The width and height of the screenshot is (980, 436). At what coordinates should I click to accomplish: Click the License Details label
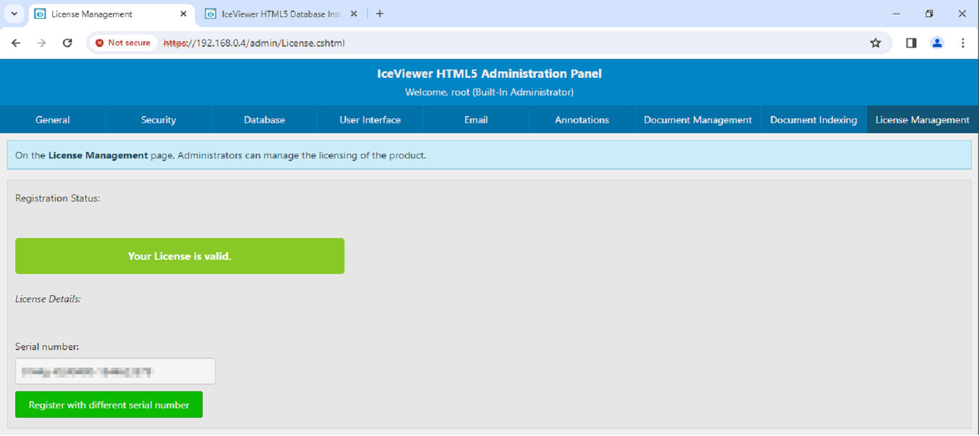48,299
